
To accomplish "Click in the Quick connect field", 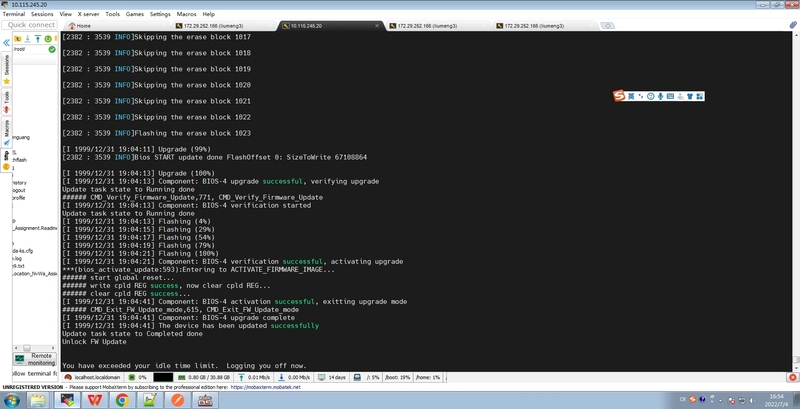I will (x=30, y=25).
